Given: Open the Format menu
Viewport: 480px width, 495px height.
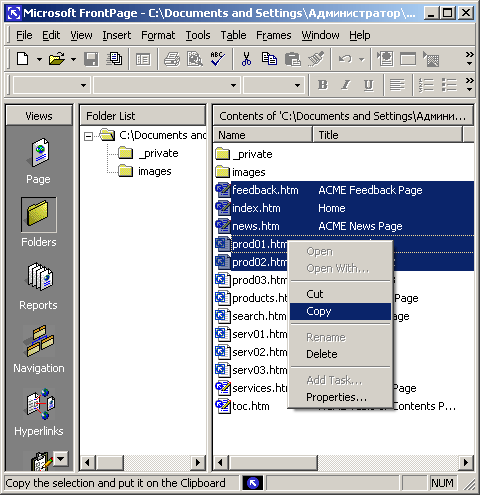Looking at the screenshot, I should [x=158, y=35].
